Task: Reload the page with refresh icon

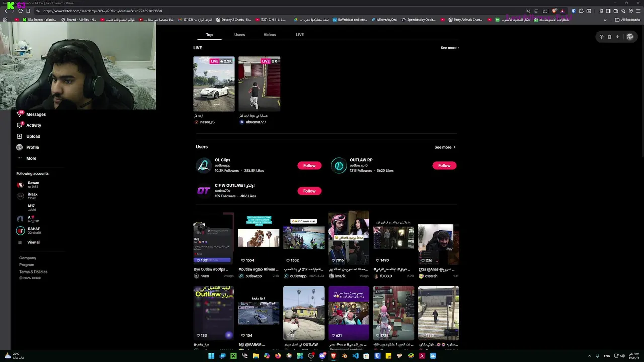Action: click(x=20, y=11)
